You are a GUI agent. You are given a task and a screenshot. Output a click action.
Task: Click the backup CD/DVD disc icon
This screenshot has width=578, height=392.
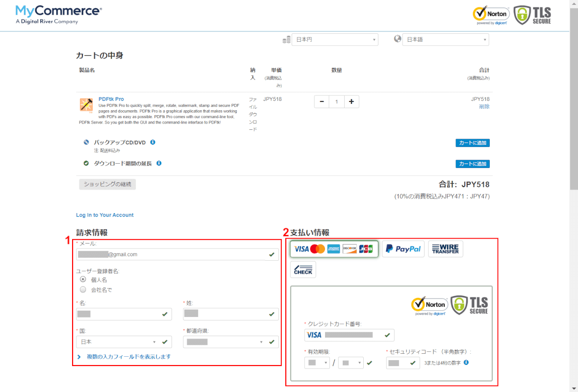[86, 142]
